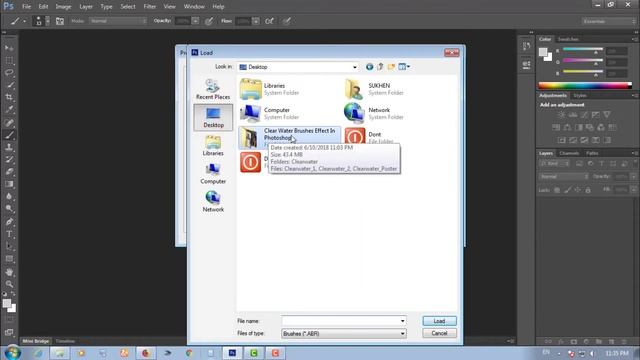Open the Windows Start menu
Image resolution: width=640 pixels, height=360 pixels.
(x=12, y=353)
